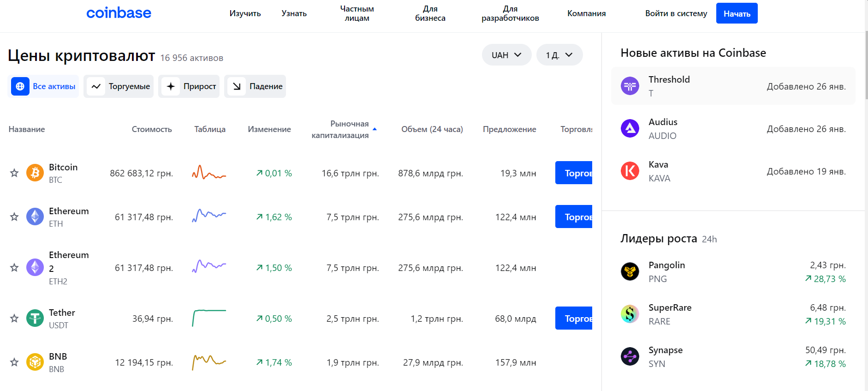Click the Начать button
The width and height of the screenshot is (868, 391).
coord(737,13)
